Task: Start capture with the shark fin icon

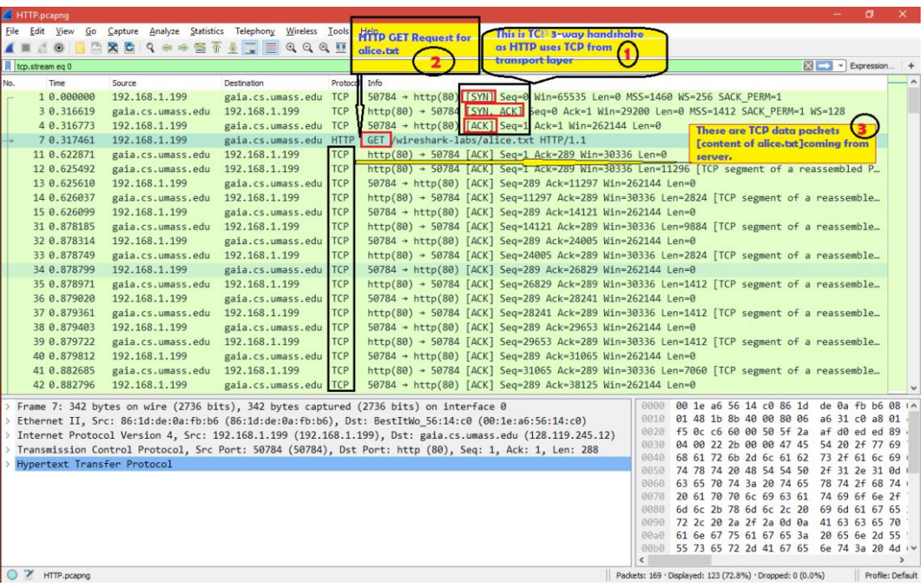Action: tap(9, 48)
